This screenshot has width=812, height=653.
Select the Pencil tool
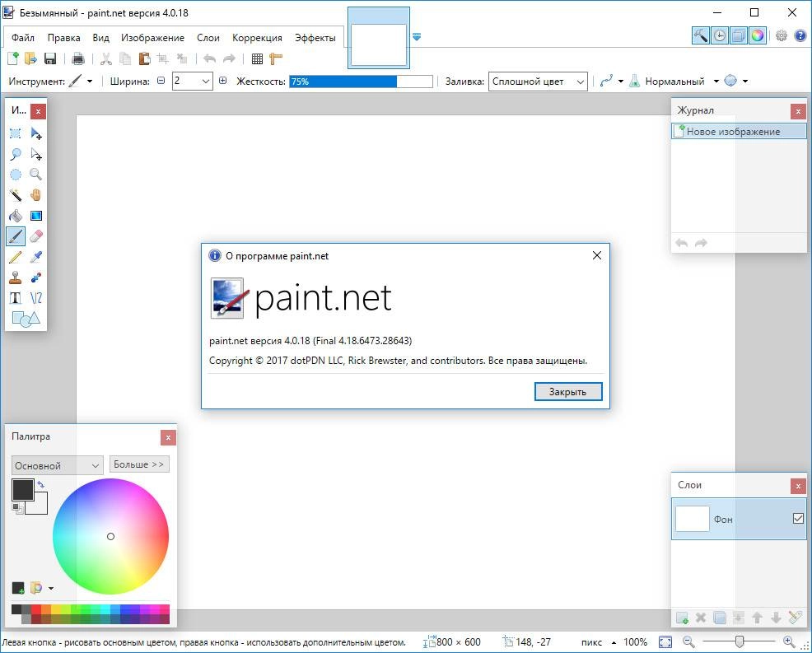pyautogui.click(x=16, y=257)
